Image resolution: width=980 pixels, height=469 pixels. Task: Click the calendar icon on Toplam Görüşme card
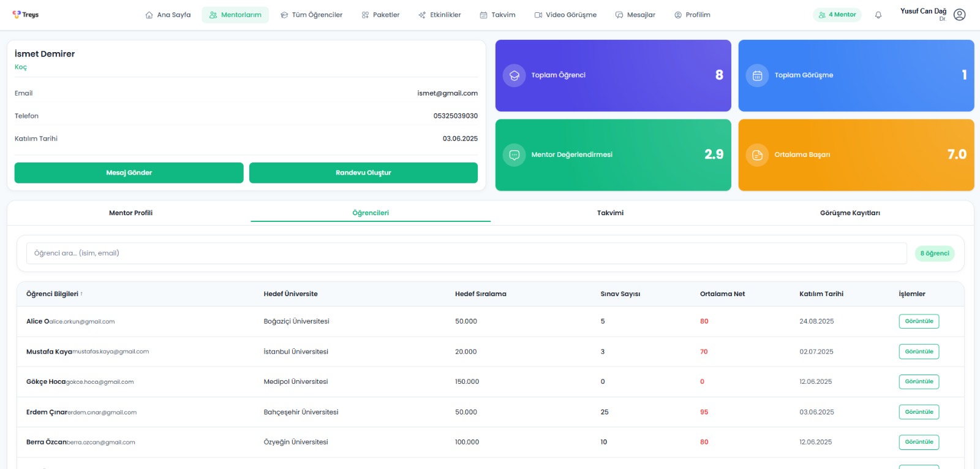[757, 75]
